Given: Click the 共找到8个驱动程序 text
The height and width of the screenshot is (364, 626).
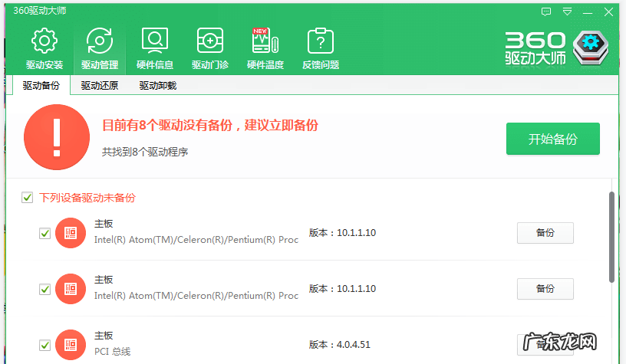Looking at the screenshot, I should point(145,152).
